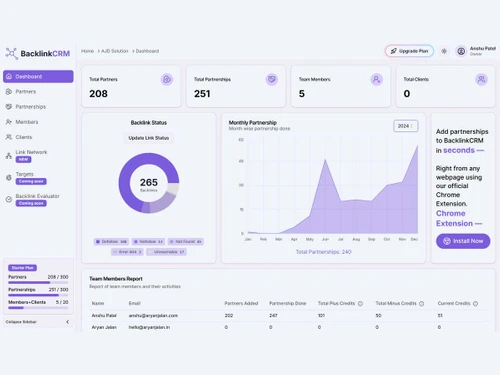This screenshot has height=375, width=500.
Task: Click the Starter Plan badge
Action: [x=22, y=268]
